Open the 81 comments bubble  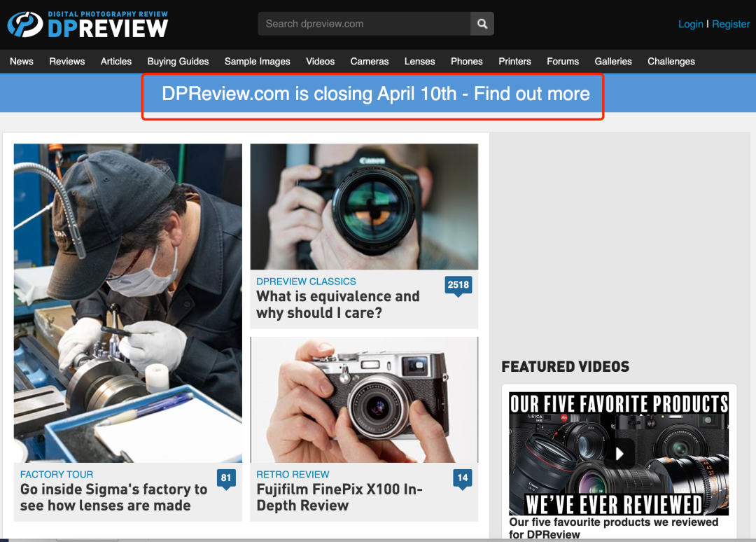[x=226, y=479]
